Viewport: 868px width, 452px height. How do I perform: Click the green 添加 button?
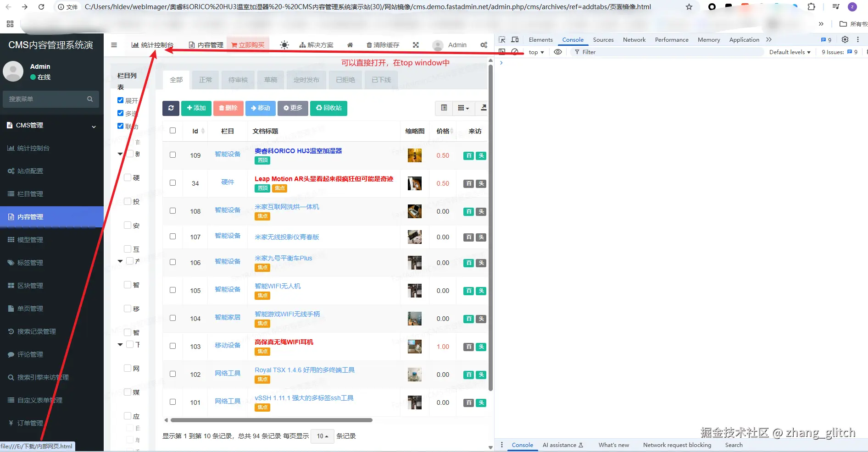coord(196,108)
